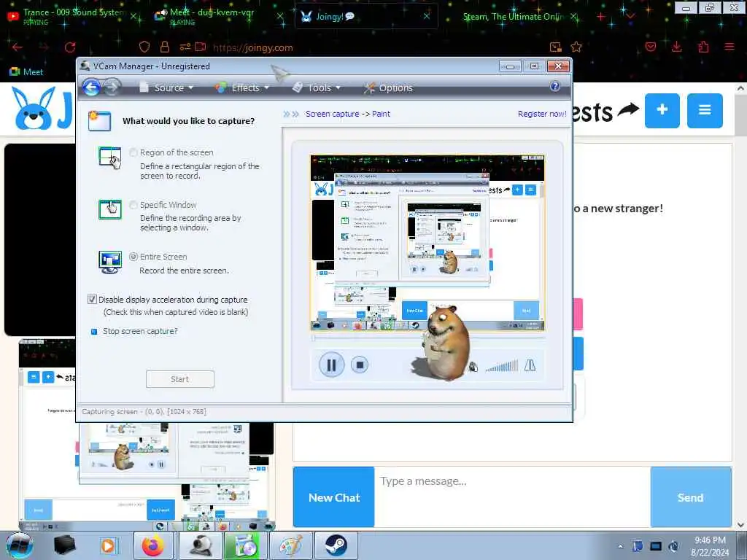Image resolution: width=747 pixels, height=560 pixels.
Task: Open Joingy hamburger menu button
Action: pos(705,111)
